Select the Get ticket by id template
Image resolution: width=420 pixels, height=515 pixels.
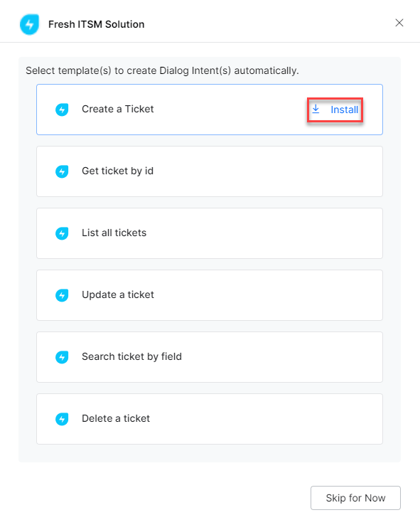pos(210,171)
